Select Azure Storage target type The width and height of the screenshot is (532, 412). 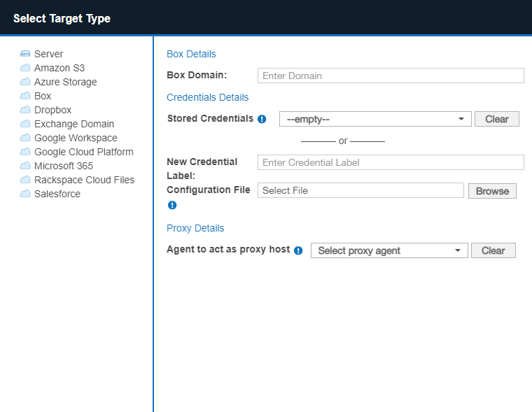[65, 82]
